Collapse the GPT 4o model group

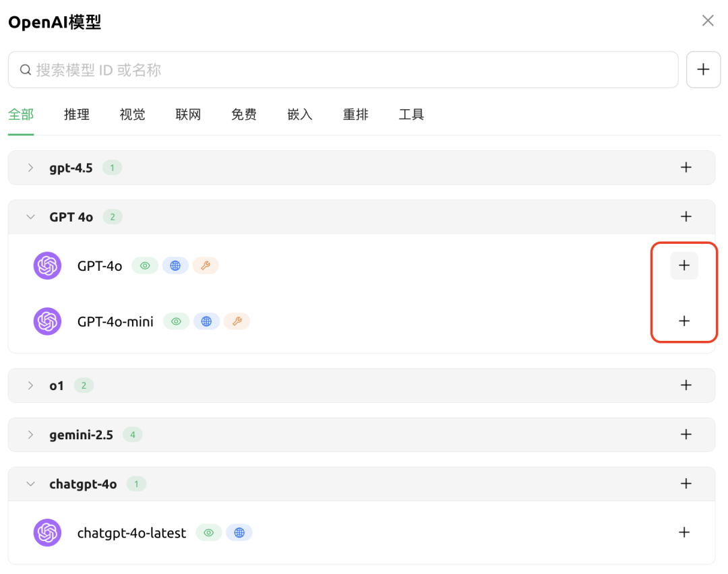pyautogui.click(x=30, y=216)
